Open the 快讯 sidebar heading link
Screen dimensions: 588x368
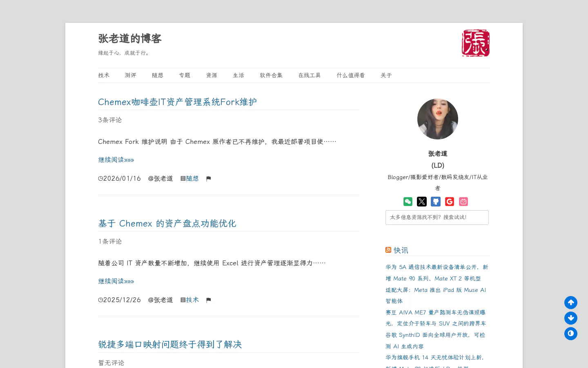pos(401,250)
